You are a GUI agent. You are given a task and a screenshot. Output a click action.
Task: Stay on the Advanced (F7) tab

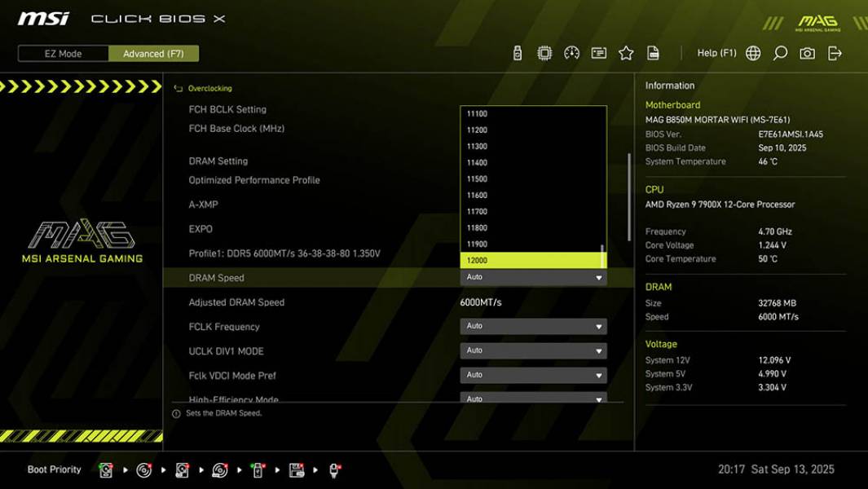[x=153, y=54]
